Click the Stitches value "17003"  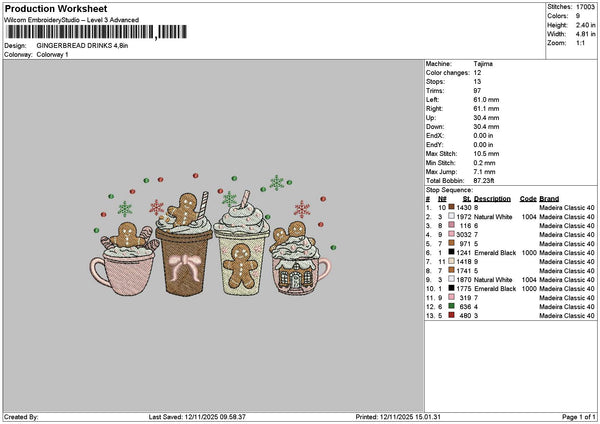tap(585, 7)
